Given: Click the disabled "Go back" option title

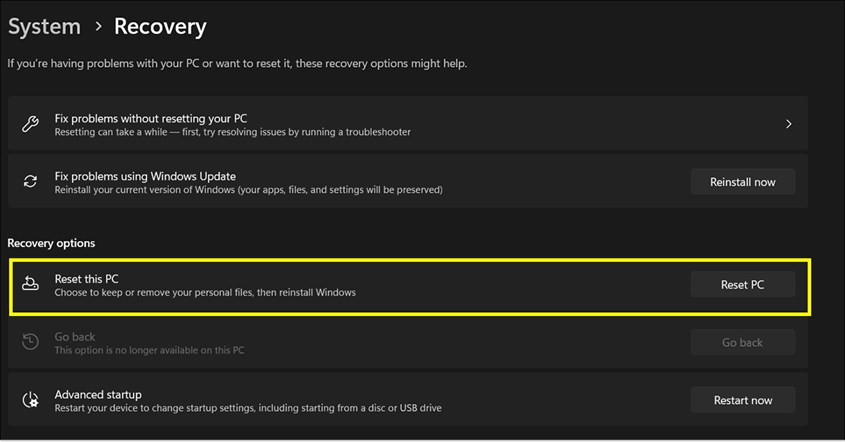Looking at the screenshot, I should click(77, 337).
